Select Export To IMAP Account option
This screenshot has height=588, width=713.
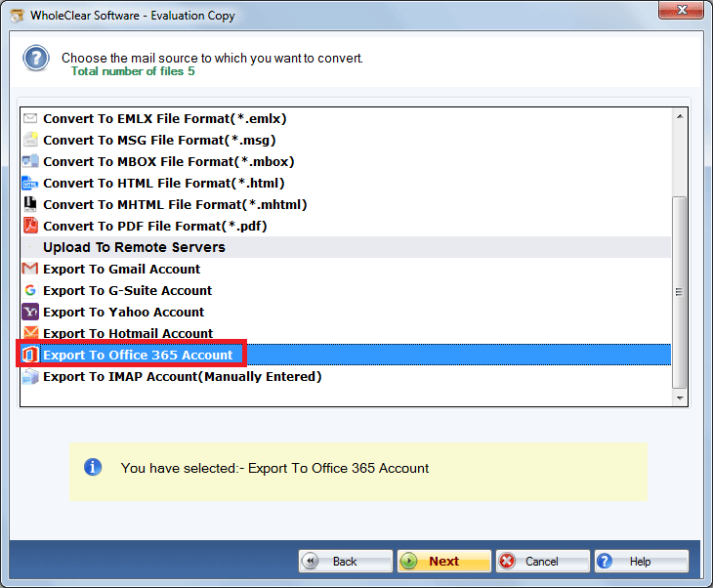pyautogui.click(x=182, y=376)
